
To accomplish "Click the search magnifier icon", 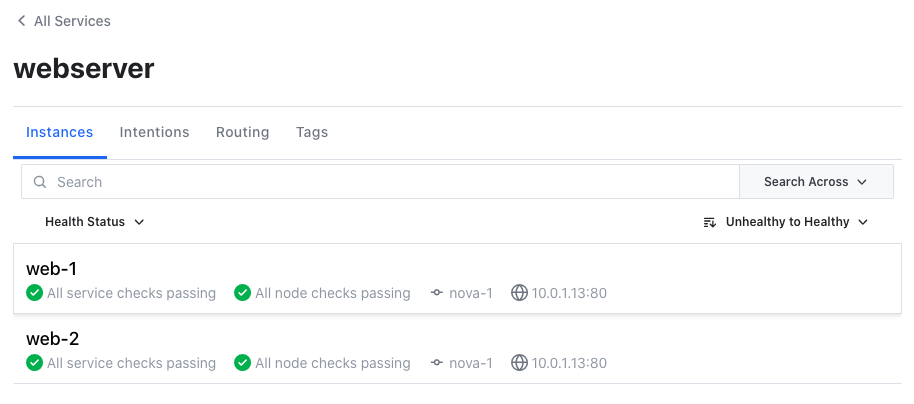I will coord(40,182).
